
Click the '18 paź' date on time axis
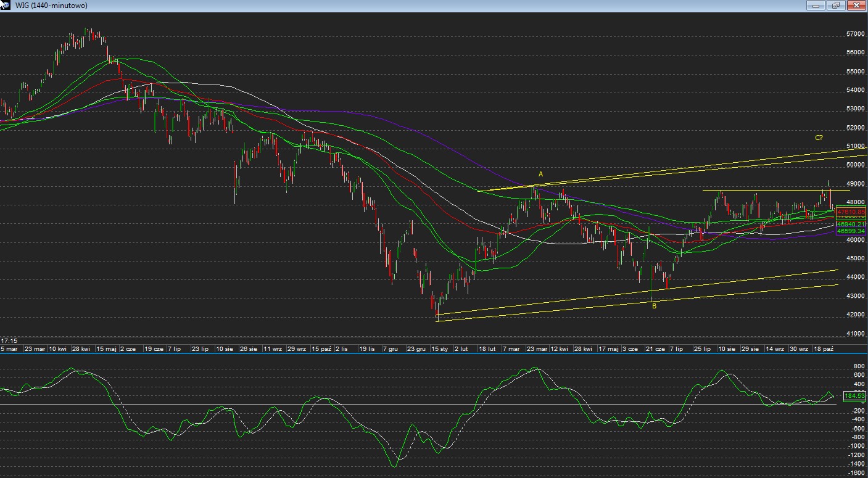click(x=823, y=349)
